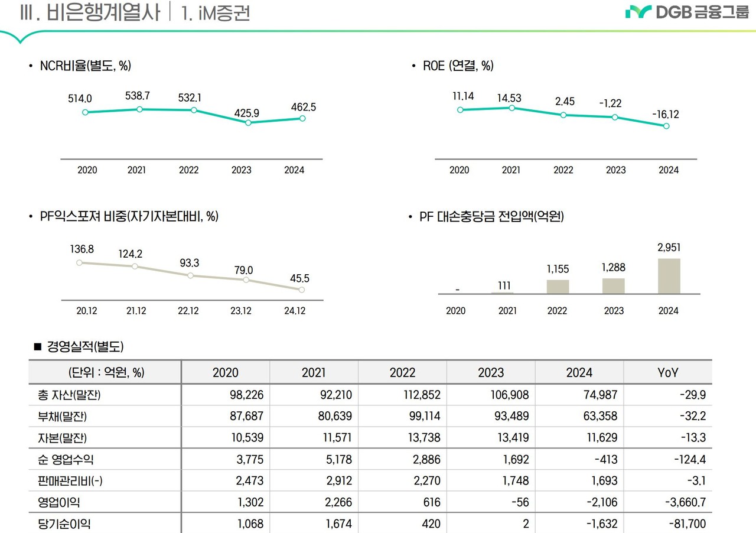
Task: Click the 2020 data point marker on NCR chart
Action: (86, 112)
